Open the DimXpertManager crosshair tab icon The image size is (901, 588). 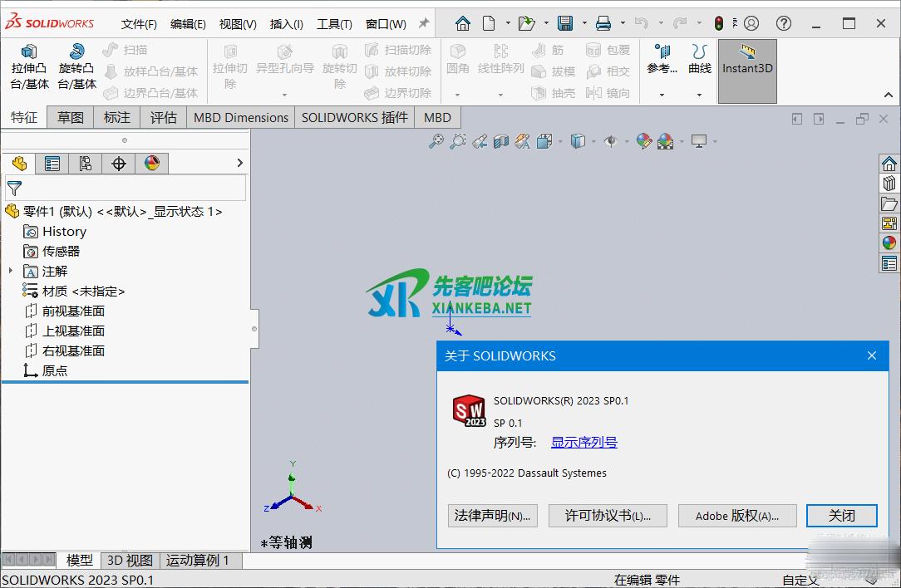(119, 164)
